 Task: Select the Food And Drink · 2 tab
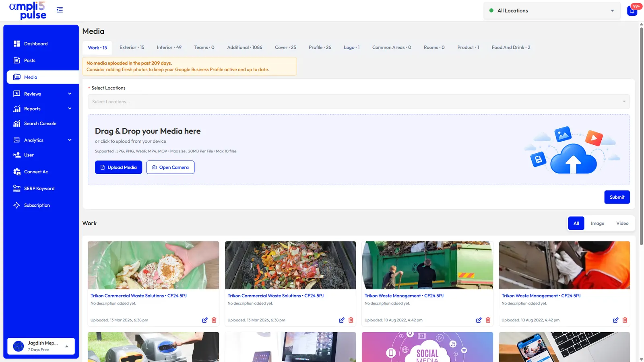click(511, 47)
